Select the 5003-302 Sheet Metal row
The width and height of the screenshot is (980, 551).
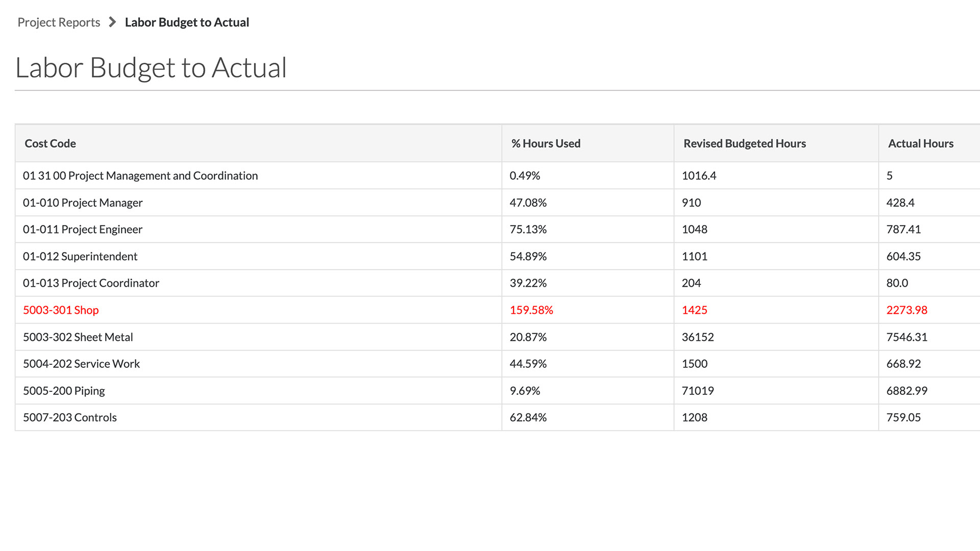(78, 337)
